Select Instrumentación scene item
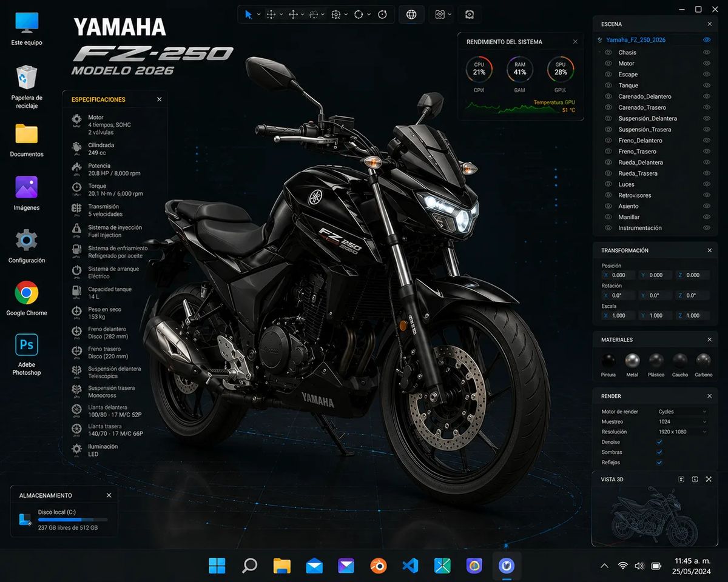Image resolution: width=728 pixels, height=582 pixels. point(640,228)
